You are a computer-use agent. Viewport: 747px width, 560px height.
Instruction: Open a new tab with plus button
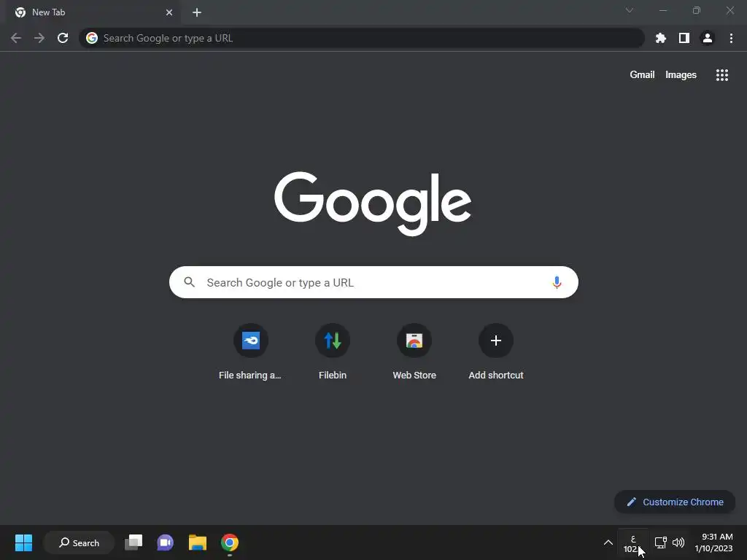coord(197,12)
